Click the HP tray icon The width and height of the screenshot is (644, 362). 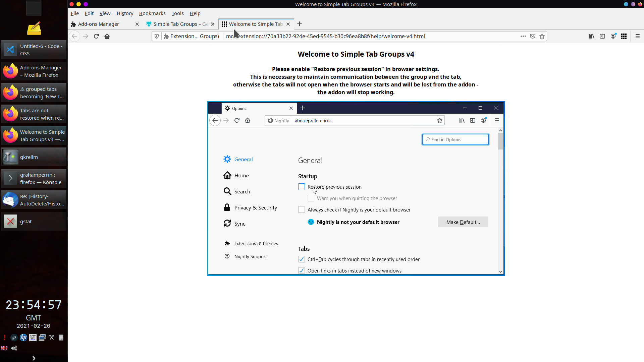23,338
